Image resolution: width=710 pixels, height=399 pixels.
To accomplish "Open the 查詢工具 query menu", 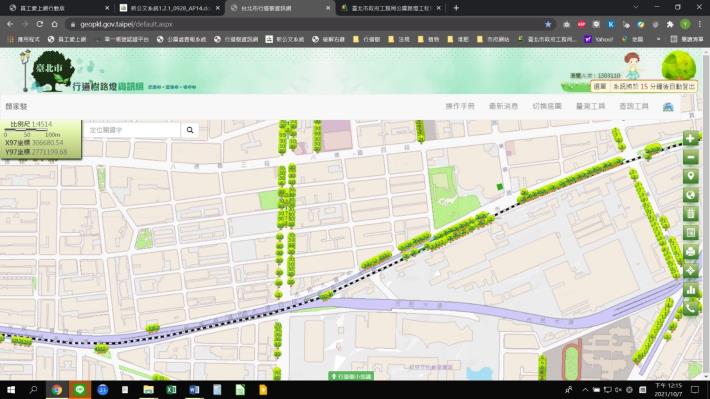I will (633, 106).
